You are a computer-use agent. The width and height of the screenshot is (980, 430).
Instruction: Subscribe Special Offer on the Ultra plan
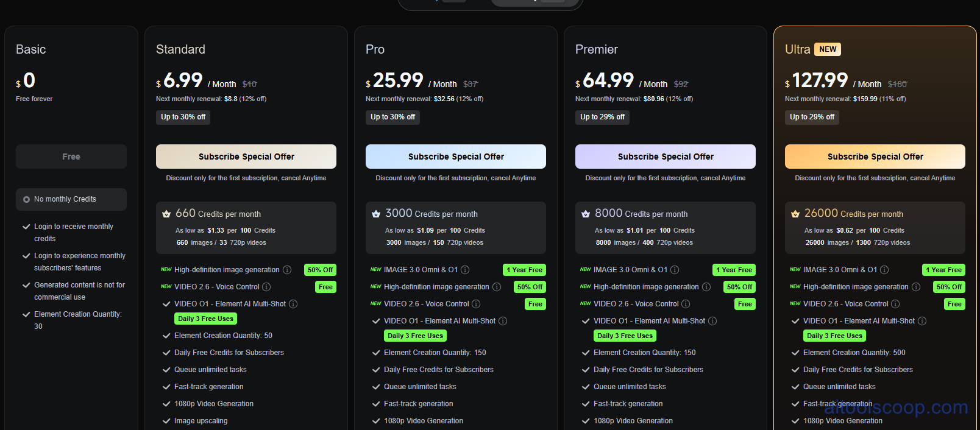click(875, 157)
